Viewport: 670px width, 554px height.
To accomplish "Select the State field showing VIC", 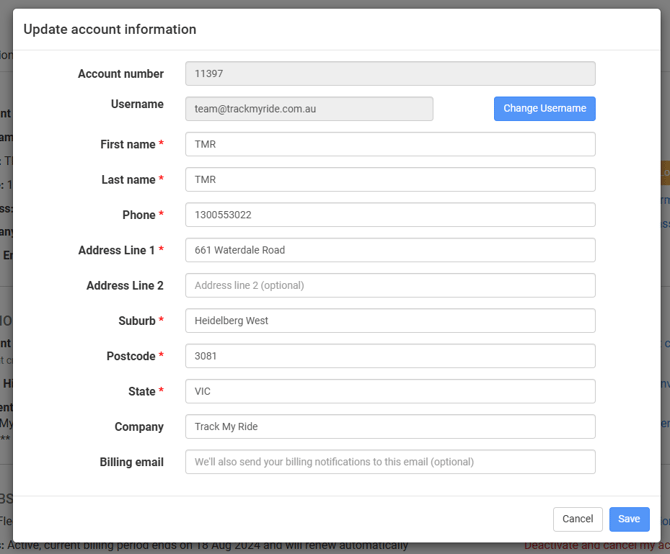I will tap(390, 391).
